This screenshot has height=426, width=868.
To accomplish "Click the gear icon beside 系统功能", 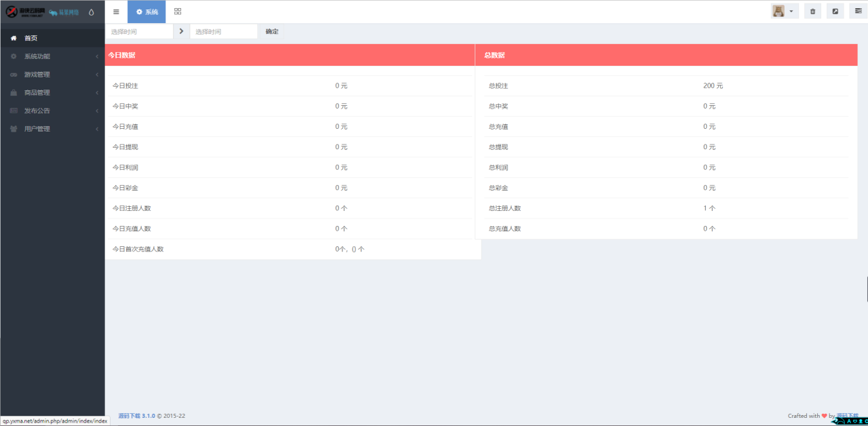I will [13, 56].
